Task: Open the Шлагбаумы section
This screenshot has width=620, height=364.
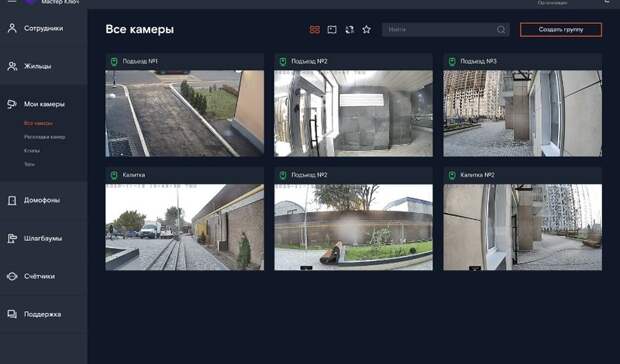Action: point(43,238)
